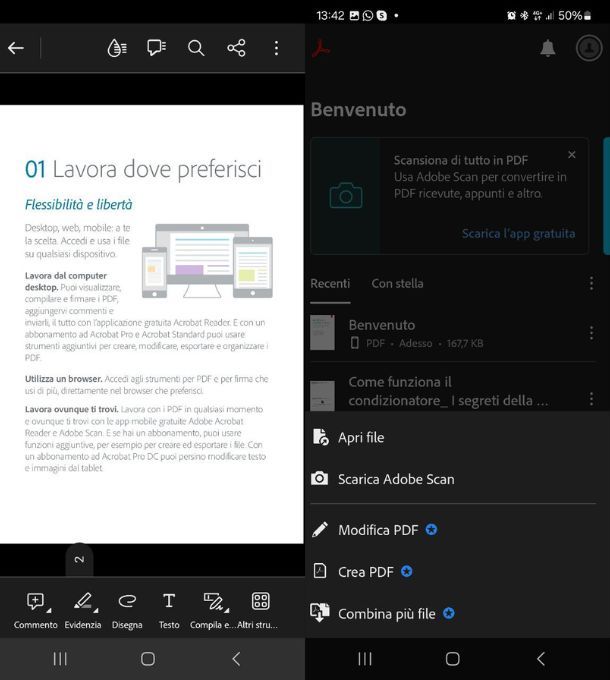Tap Android back in left navigation bar
Image resolution: width=610 pixels, height=680 pixels.
236,659
